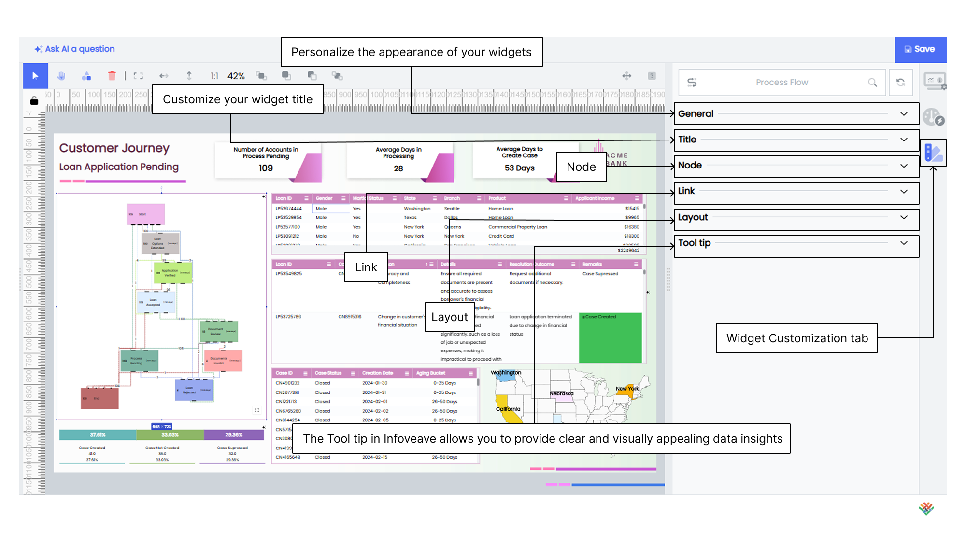Expand the Title section

pyautogui.click(x=796, y=140)
